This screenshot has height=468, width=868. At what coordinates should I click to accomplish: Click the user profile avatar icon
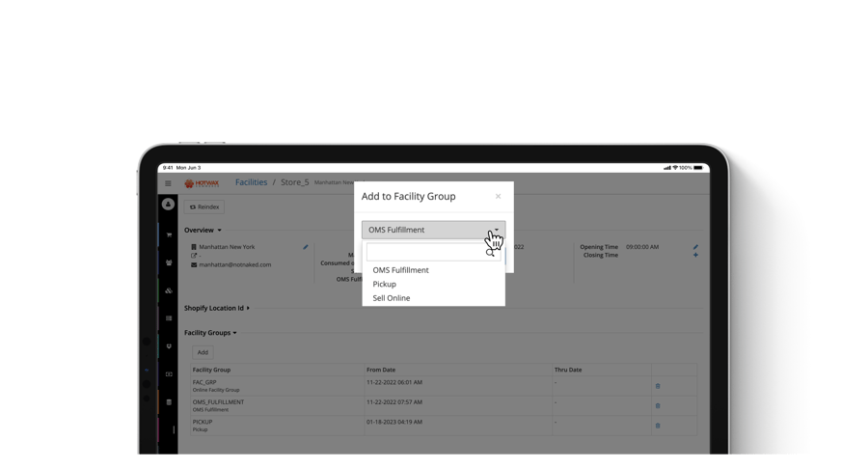(x=168, y=205)
